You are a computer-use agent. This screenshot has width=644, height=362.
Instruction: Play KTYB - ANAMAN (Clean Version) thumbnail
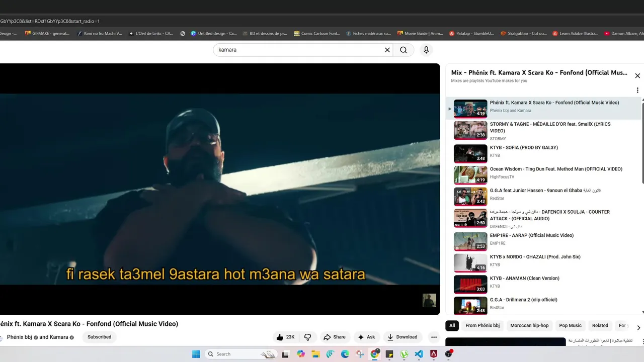point(470,284)
